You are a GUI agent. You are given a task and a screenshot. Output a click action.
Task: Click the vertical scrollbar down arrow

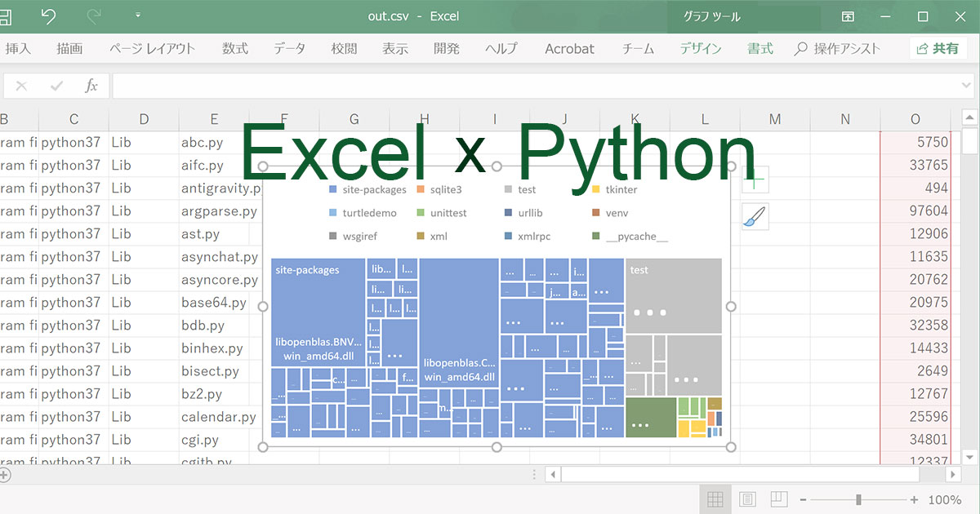pyautogui.click(x=970, y=456)
